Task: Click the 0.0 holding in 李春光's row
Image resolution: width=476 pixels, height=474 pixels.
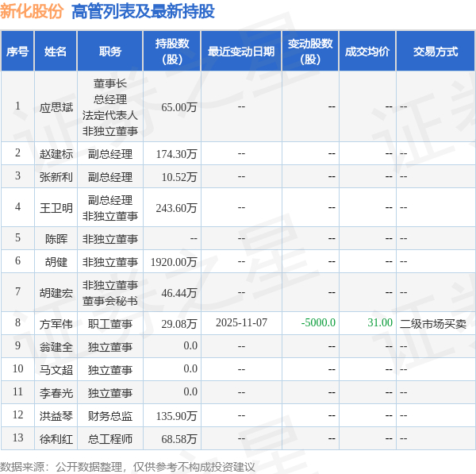Action: [190, 391]
